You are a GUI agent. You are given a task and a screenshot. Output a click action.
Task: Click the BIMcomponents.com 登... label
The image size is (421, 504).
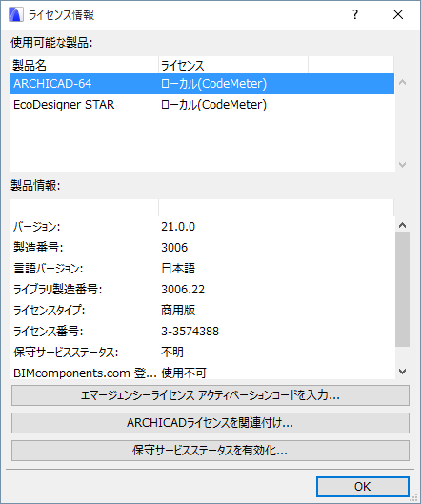[85, 373]
